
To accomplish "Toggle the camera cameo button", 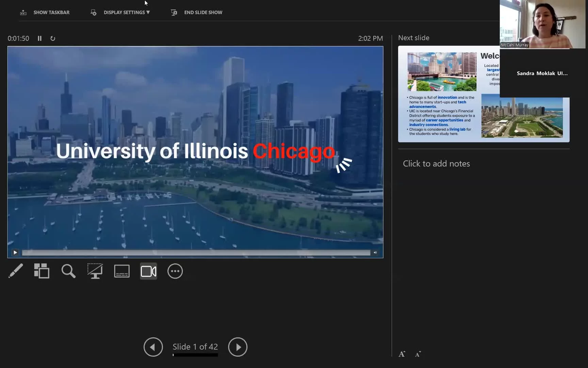I will [148, 271].
